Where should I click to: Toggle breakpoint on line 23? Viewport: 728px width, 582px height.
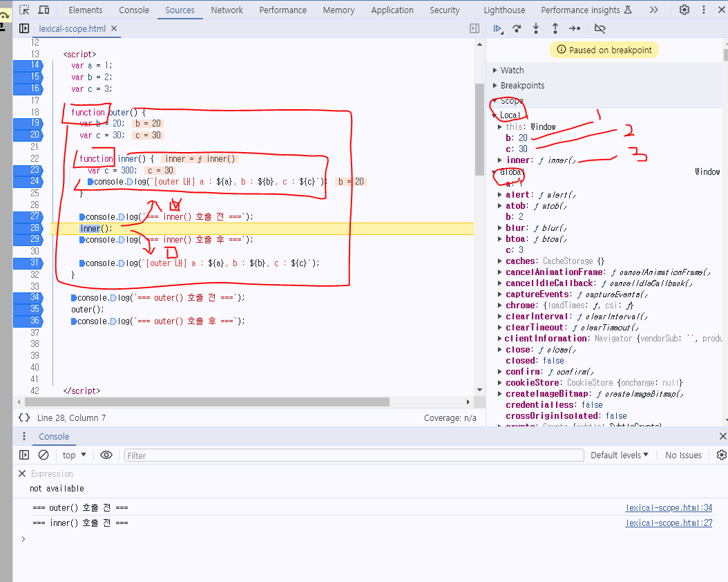pyautogui.click(x=28, y=170)
